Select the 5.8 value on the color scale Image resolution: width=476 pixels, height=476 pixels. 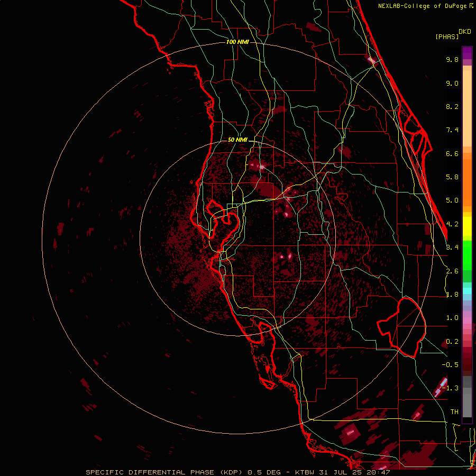(x=452, y=177)
